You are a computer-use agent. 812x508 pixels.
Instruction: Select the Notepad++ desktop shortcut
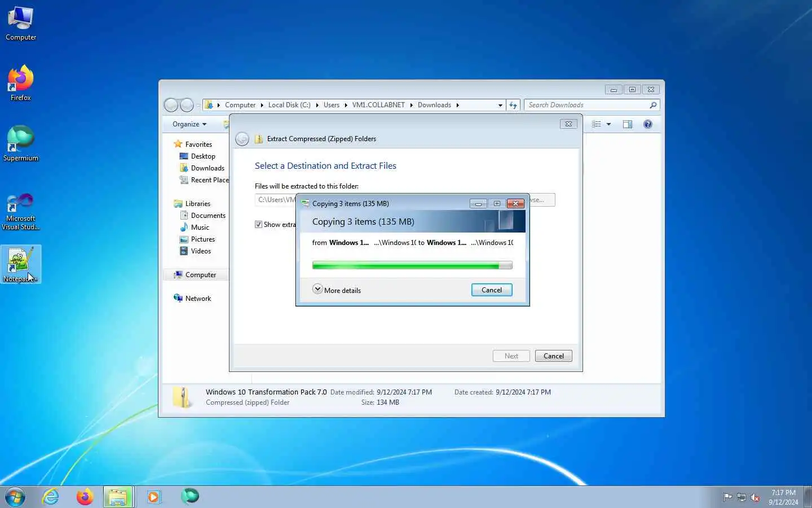tap(21, 265)
